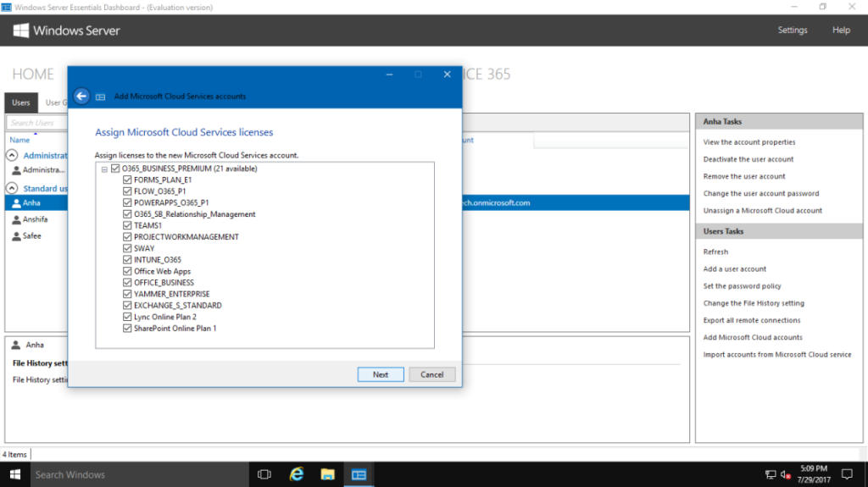Switch to the Users tab

coord(21,102)
